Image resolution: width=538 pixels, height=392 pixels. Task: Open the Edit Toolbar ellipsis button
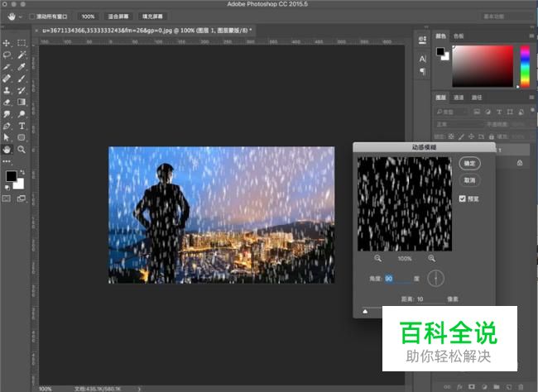coord(7,161)
